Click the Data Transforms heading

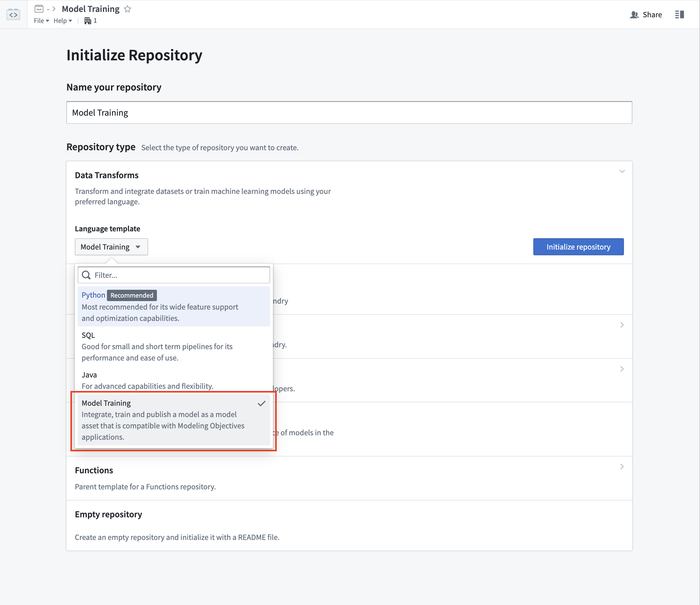click(107, 175)
